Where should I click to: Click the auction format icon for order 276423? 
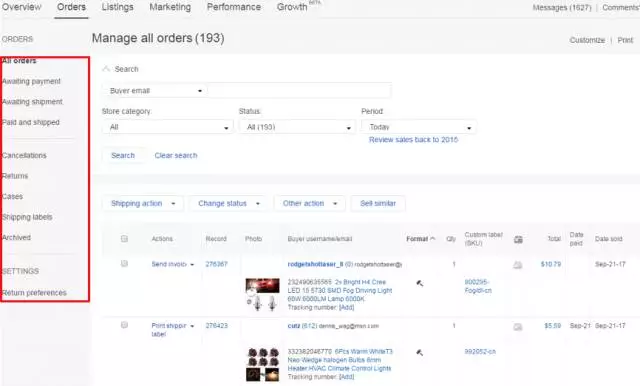click(x=420, y=353)
